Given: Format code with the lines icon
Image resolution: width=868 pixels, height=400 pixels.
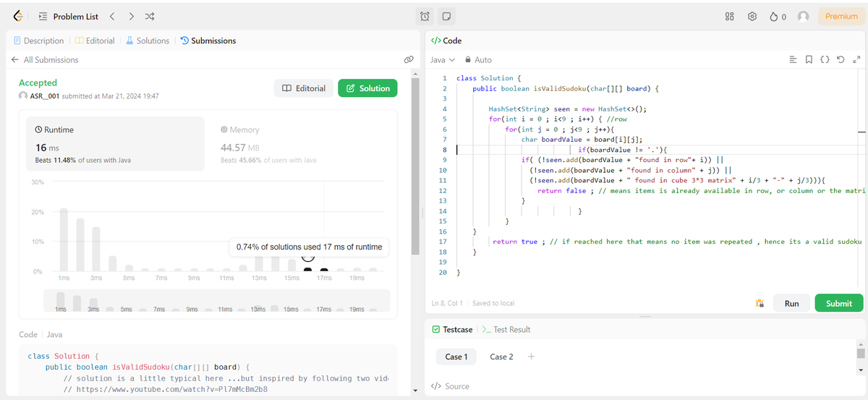Looking at the screenshot, I should click(x=793, y=59).
